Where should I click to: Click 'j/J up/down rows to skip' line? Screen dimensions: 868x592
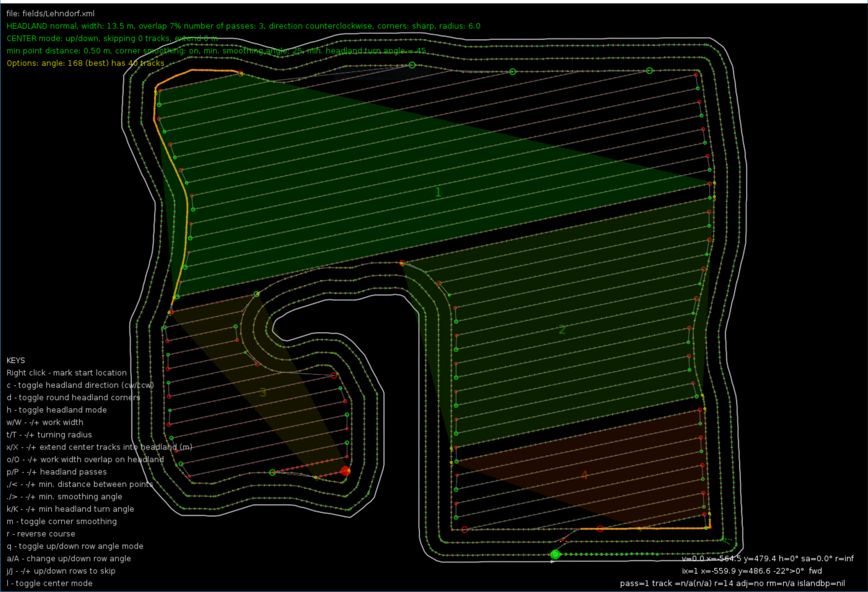pos(61,571)
